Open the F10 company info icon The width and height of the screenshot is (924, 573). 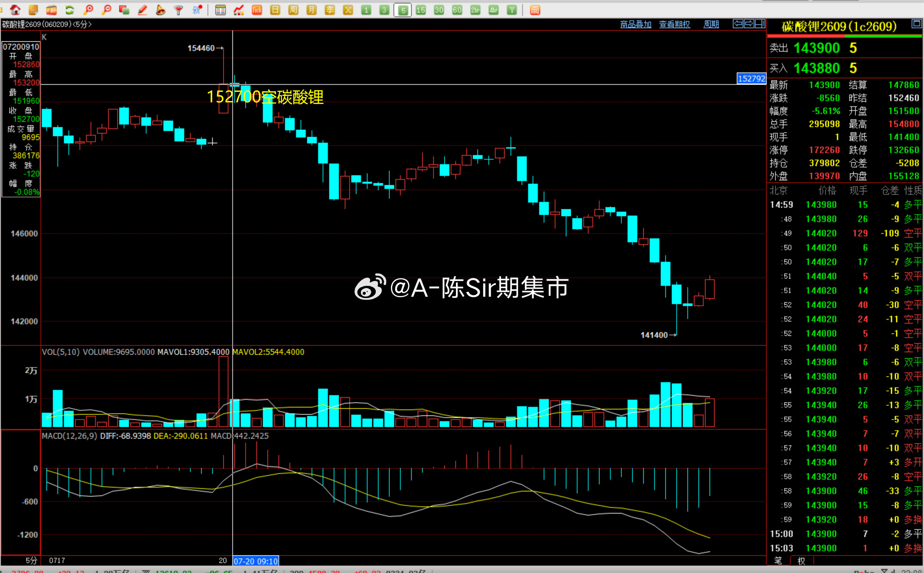point(52,10)
